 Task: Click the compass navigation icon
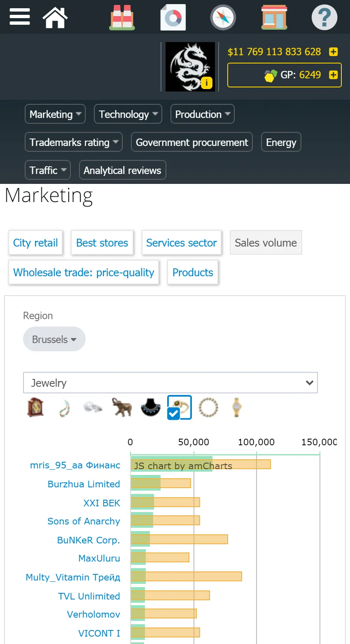click(223, 18)
